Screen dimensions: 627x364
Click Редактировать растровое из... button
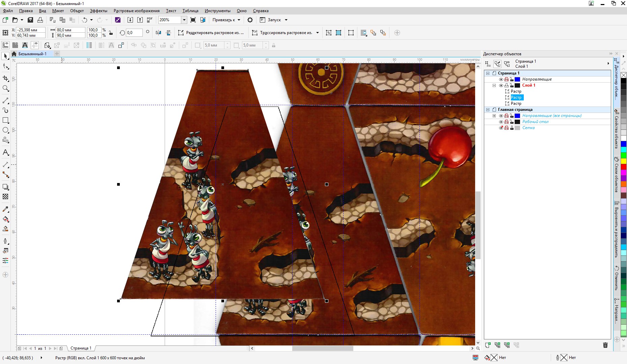tap(211, 33)
